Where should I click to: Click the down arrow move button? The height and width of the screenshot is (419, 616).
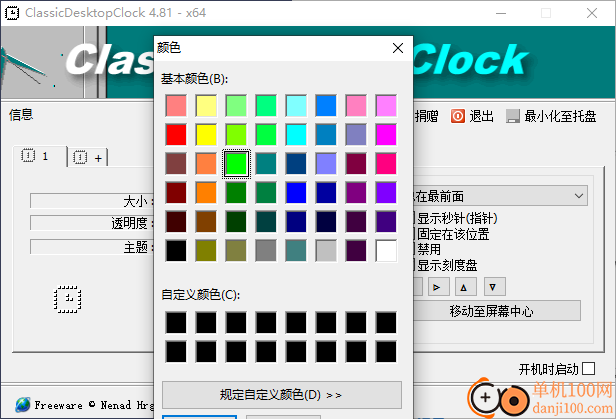tap(495, 287)
